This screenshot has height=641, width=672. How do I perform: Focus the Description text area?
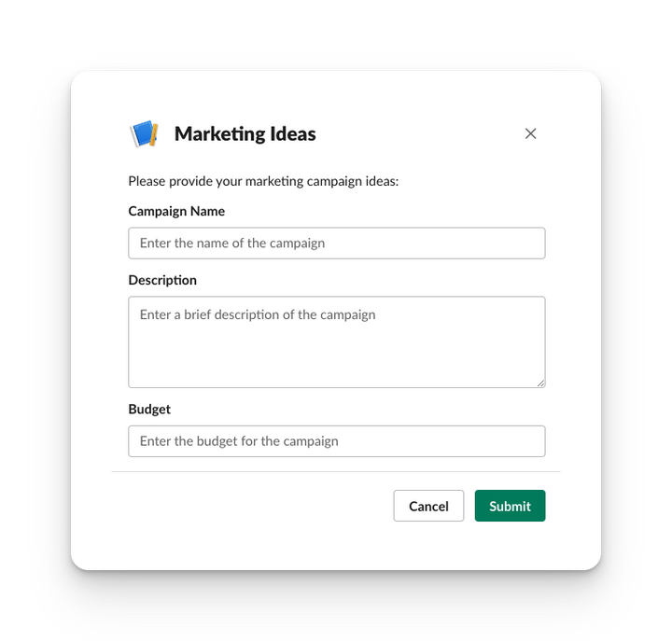[336, 350]
